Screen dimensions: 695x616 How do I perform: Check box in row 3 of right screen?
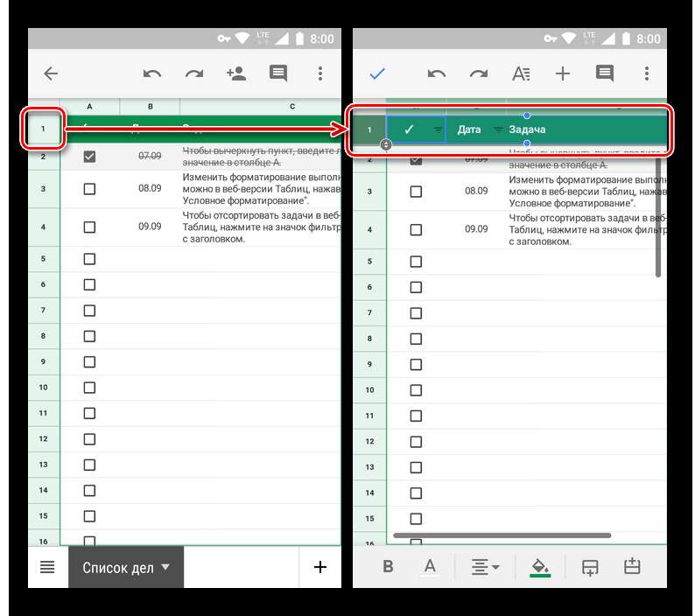(x=416, y=192)
